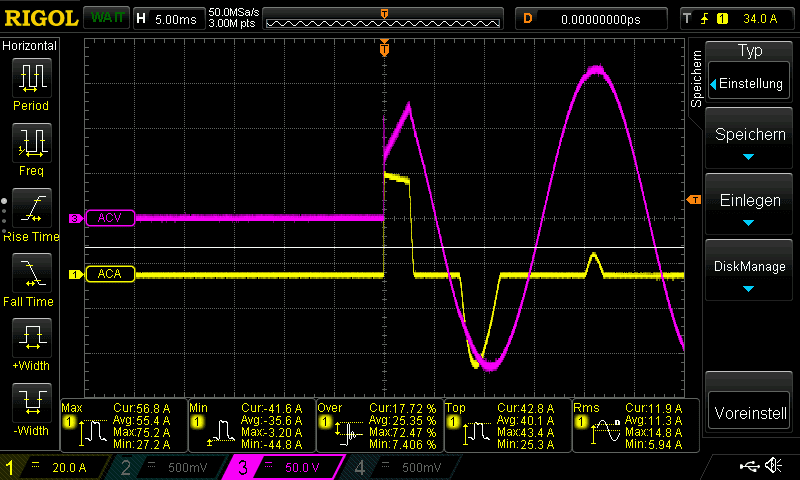This screenshot has height=480, width=800.
Task: Click the 3.00M pts memory depth text
Action: [x=232, y=23]
